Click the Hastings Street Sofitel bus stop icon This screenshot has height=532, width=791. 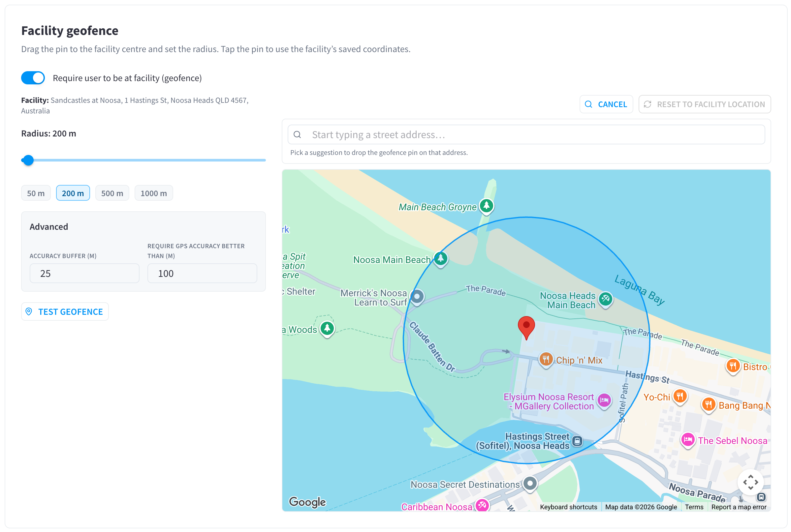(577, 441)
